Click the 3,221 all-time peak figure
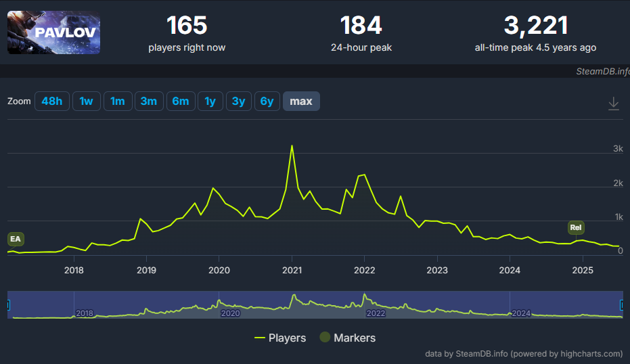This screenshot has width=630, height=364. (535, 25)
